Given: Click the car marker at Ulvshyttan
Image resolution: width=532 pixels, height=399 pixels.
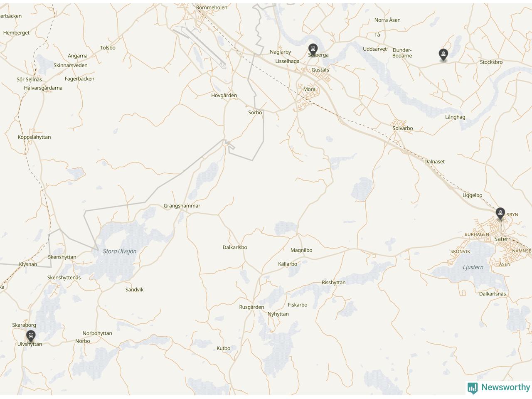Looking at the screenshot, I should (x=31, y=336).
